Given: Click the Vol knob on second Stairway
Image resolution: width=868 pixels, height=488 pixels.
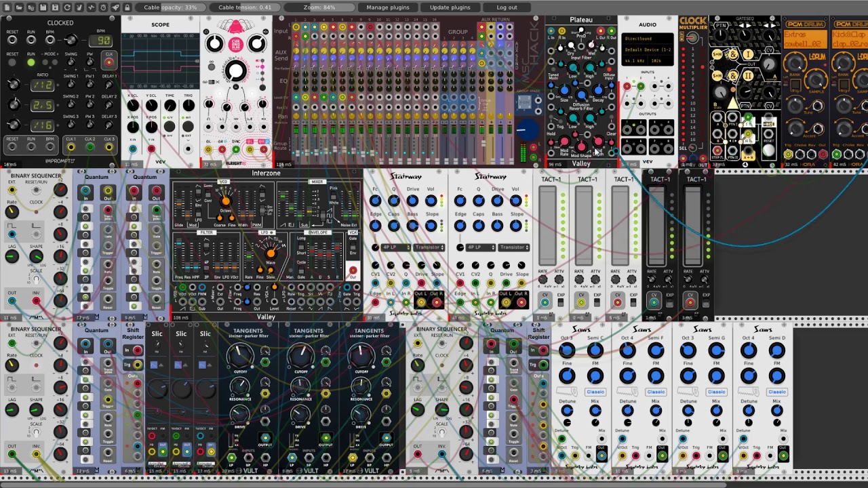Looking at the screenshot, I should (516, 201).
